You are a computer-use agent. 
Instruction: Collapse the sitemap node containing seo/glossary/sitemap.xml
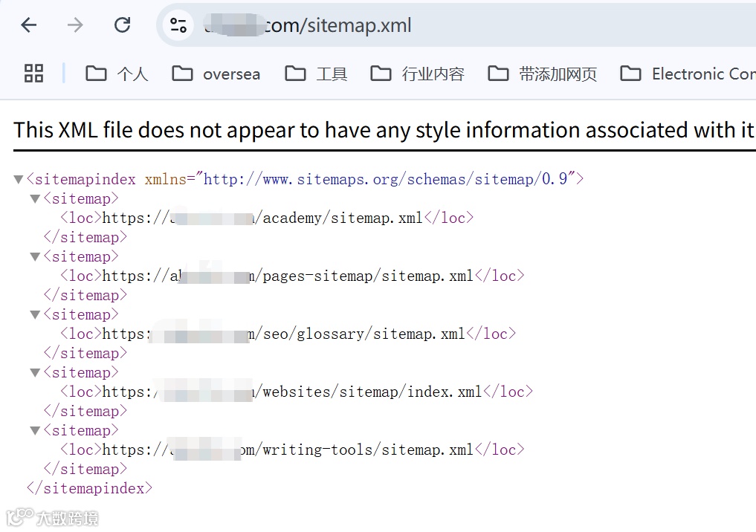(x=35, y=315)
